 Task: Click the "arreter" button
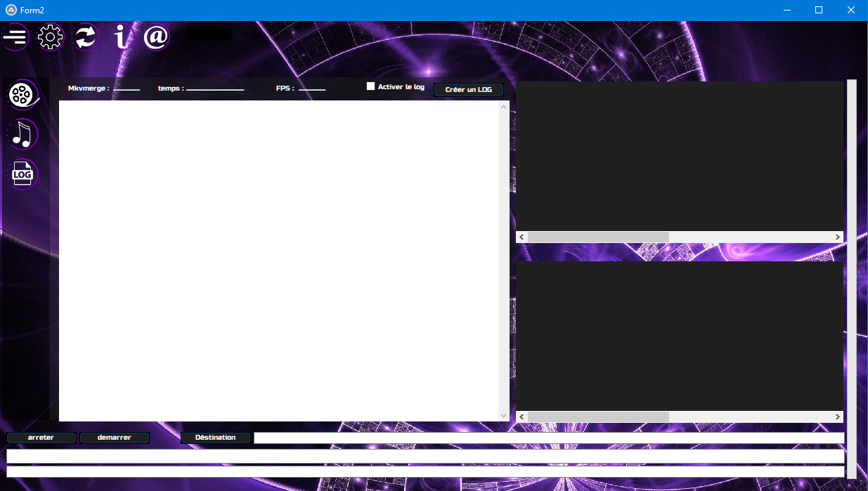(41, 438)
